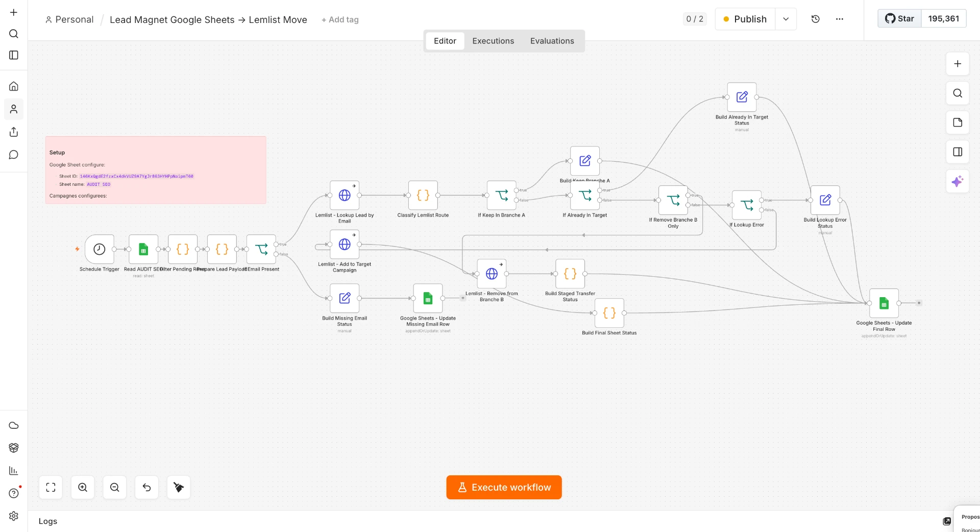Open the Personal project breadcrumb
The image size is (980, 532).
pos(69,19)
